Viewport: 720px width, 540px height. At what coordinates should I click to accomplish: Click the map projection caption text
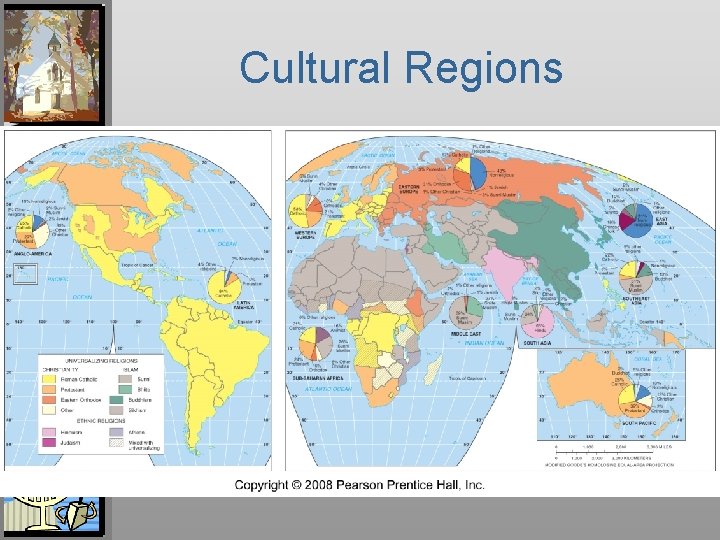pyautogui.click(x=610, y=465)
